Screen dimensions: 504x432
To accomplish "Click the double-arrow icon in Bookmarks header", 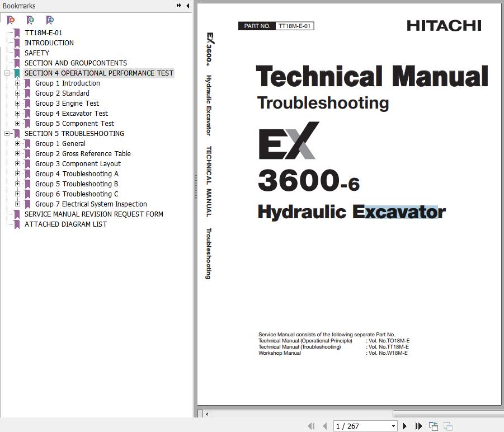I will 179,6.
